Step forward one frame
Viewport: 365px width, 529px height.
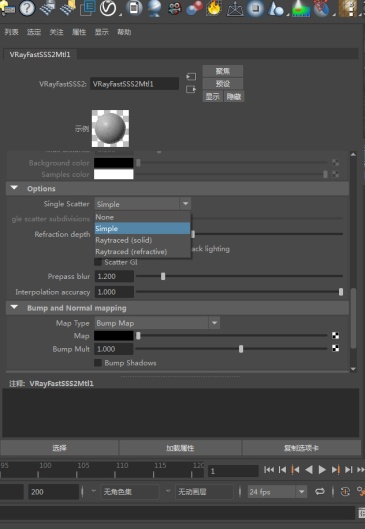click(349, 470)
